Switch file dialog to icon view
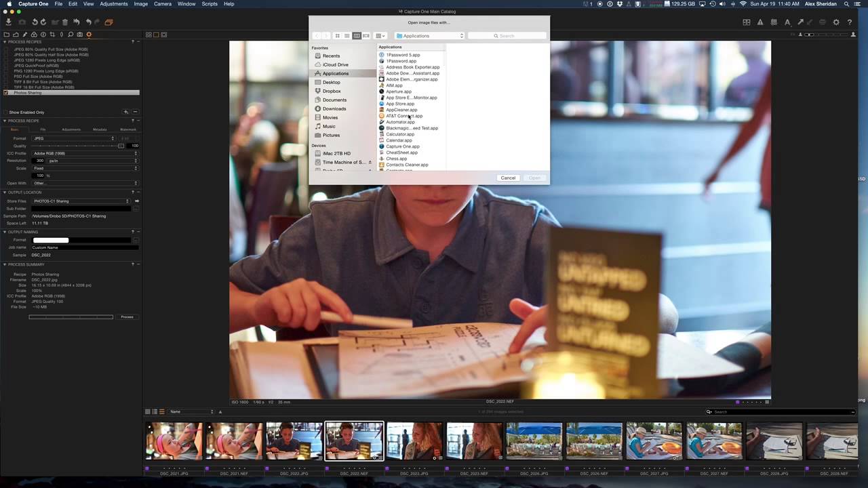868x488 pixels. click(337, 36)
